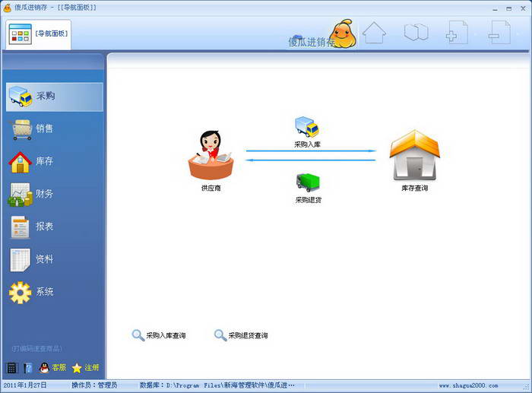Click the www.shagua2000.com website link
532x393 pixels.
[468, 385]
